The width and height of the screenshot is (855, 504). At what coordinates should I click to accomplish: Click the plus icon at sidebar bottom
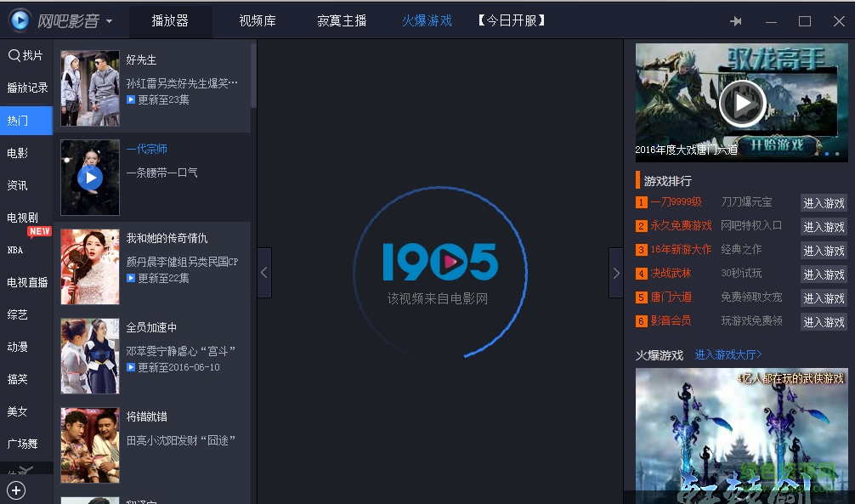[17, 490]
